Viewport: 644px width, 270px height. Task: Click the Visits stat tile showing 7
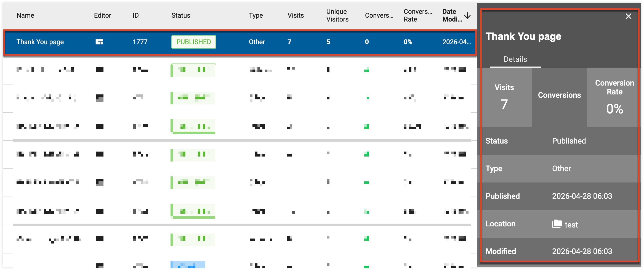(x=504, y=97)
